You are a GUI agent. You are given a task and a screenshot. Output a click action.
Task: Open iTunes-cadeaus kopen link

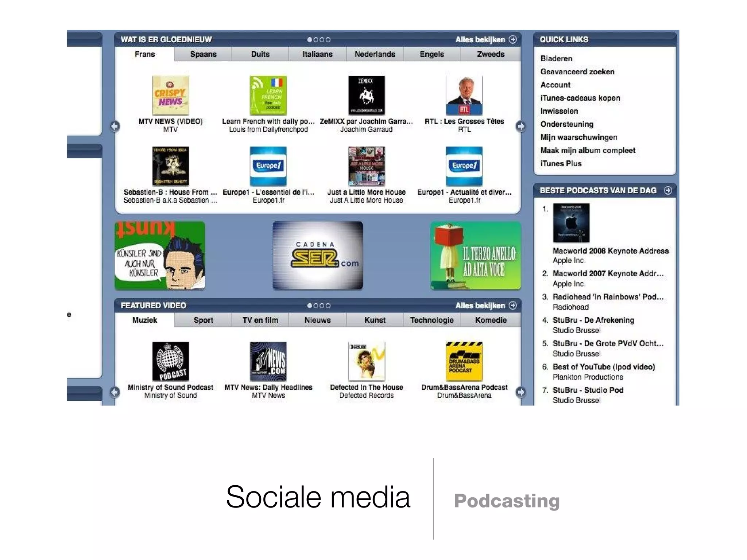[x=580, y=98]
